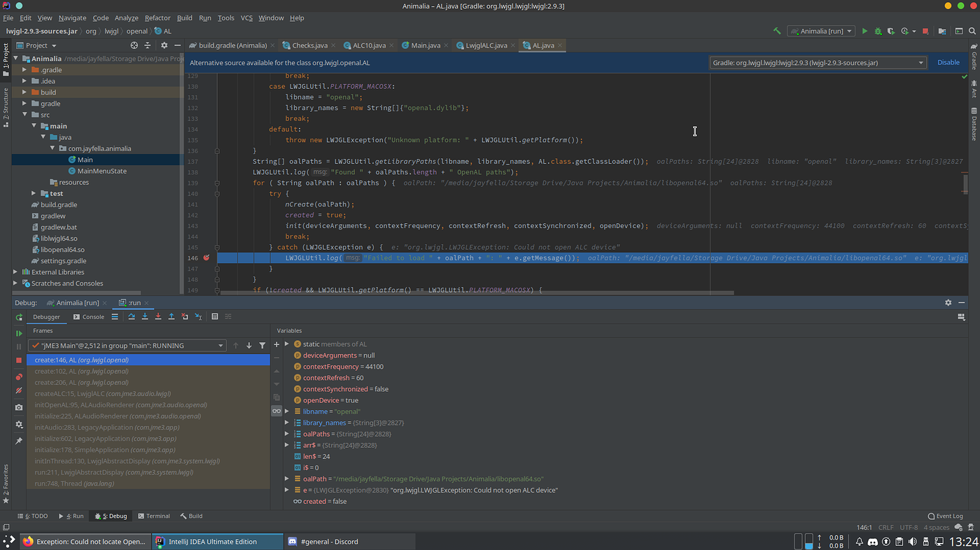The image size is (980, 550).
Task: Open Evaluate Expression calculator icon
Action: 215,317
